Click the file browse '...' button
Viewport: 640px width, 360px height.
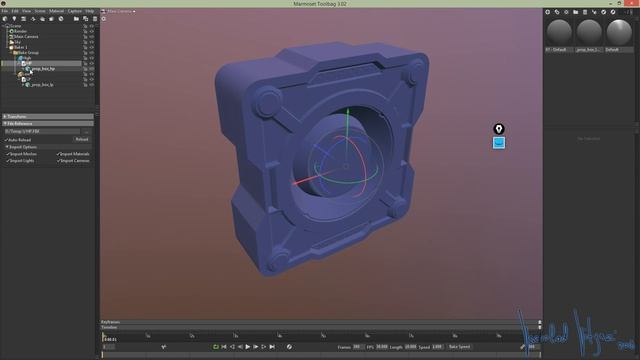tap(87, 131)
